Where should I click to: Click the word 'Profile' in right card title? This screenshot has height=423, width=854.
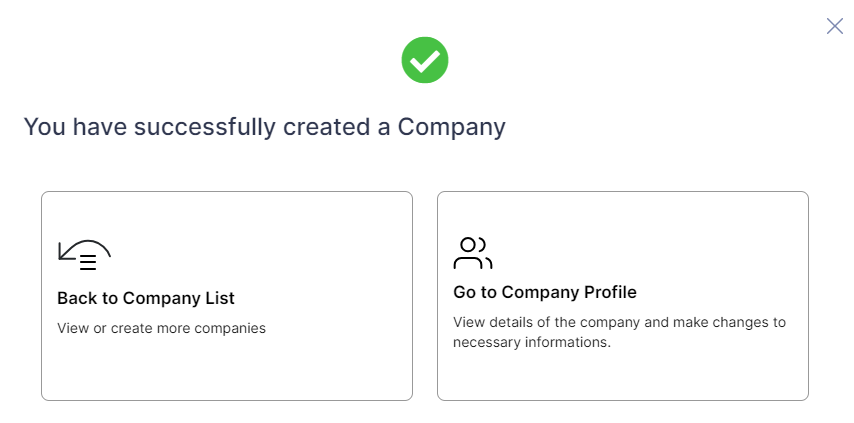tap(610, 292)
